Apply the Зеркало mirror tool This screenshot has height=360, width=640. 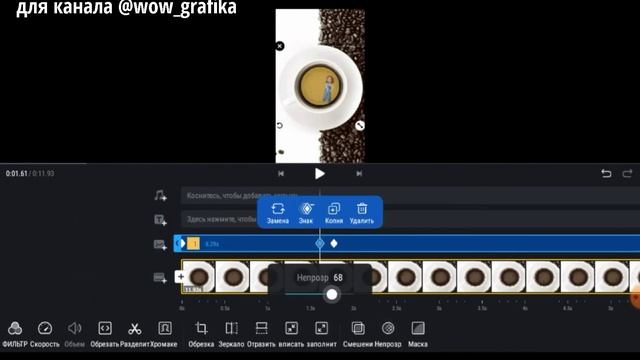click(231, 334)
